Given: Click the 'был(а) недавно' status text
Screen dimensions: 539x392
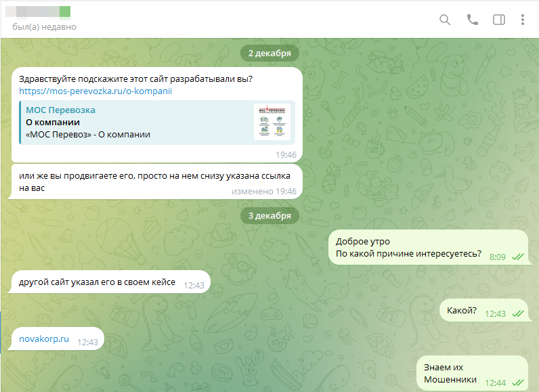Looking at the screenshot, I should [44, 27].
